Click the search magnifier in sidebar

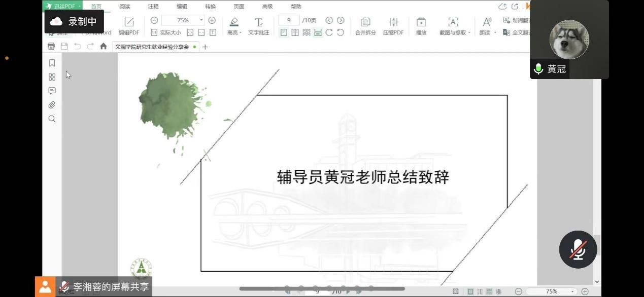pyautogui.click(x=52, y=119)
